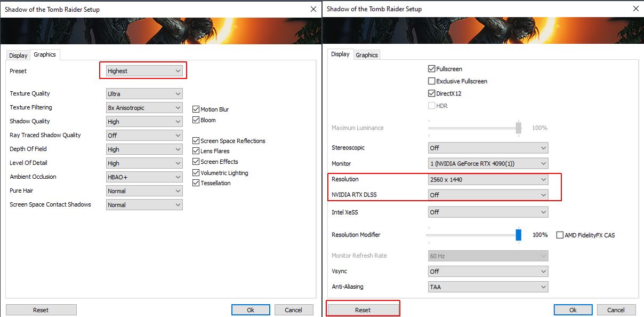
Task: Click Reset button in right Display window
Action: pyautogui.click(x=363, y=310)
